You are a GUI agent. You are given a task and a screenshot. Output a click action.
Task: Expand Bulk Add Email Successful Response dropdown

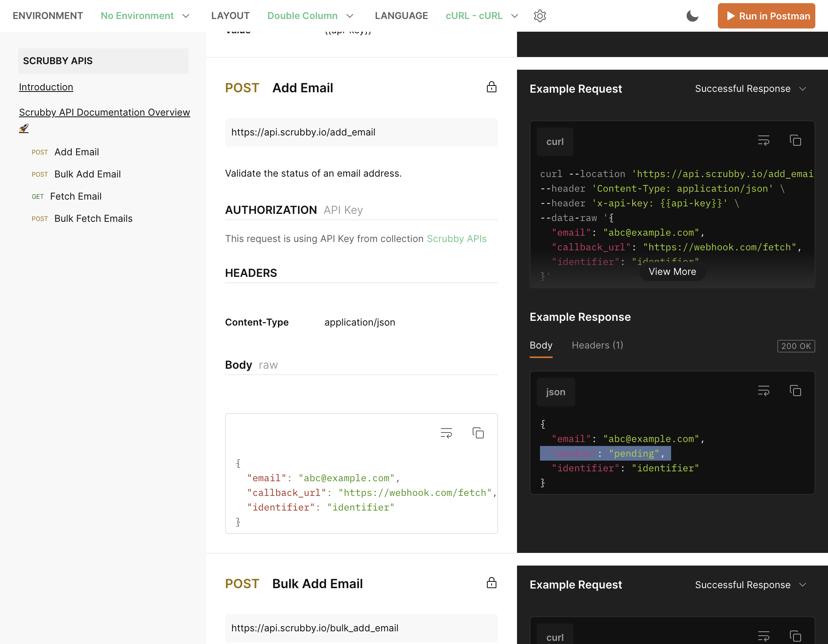tap(751, 585)
